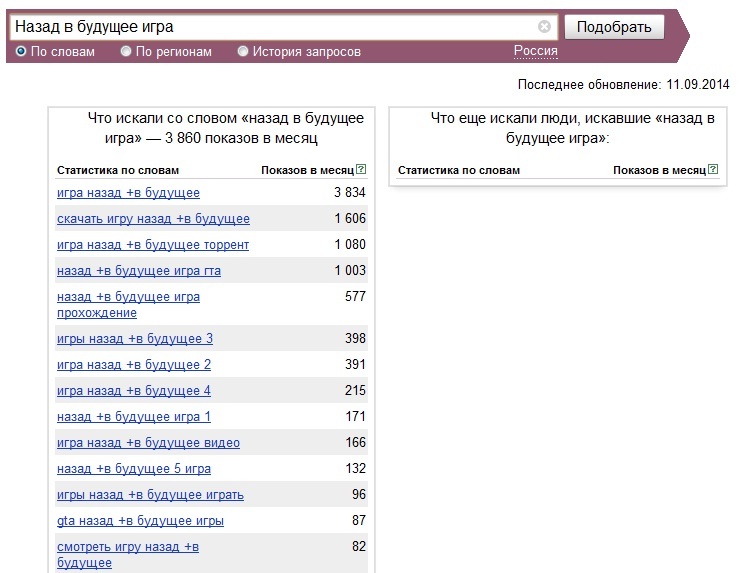This screenshot has width=740, height=573.
Task: Open link 'игры назад +в будущее 3'
Action: 135,338
